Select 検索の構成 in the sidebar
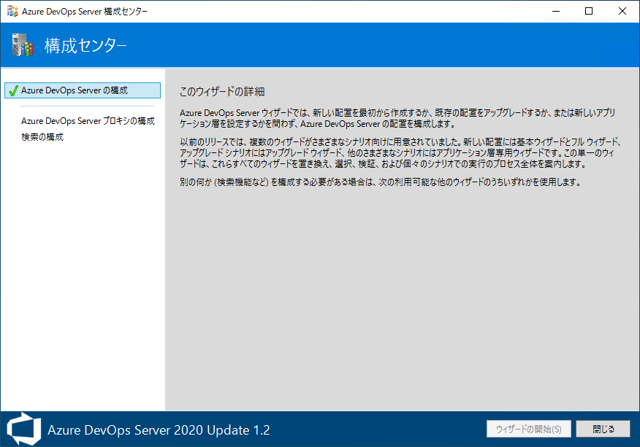This screenshot has height=447, width=640. point(42,137)
